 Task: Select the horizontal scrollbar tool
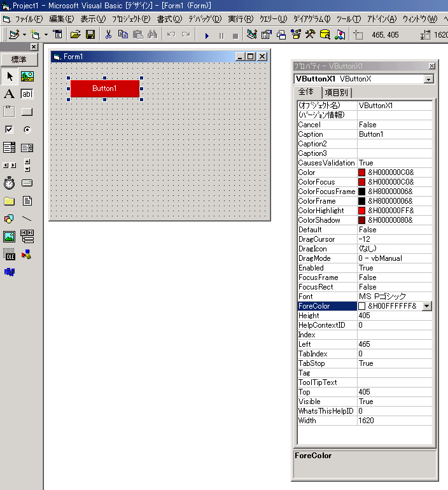click(10, 165)
